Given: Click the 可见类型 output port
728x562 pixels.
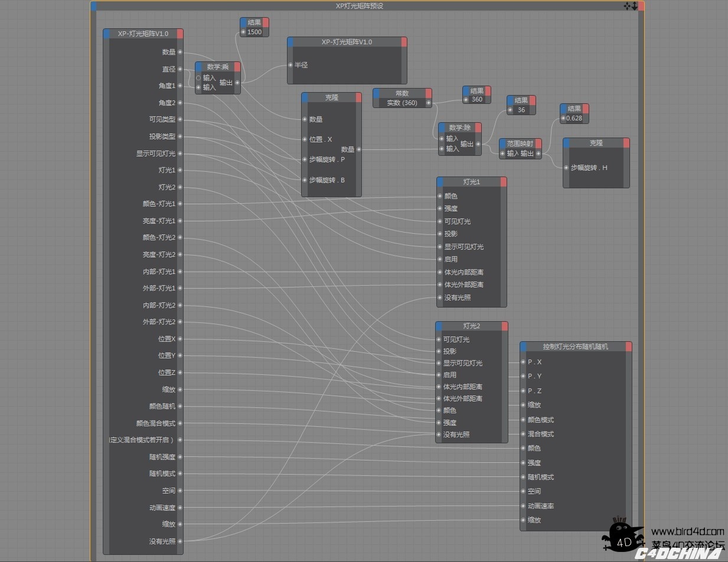Looking at the screenshot, I should (x=180, y=119).
